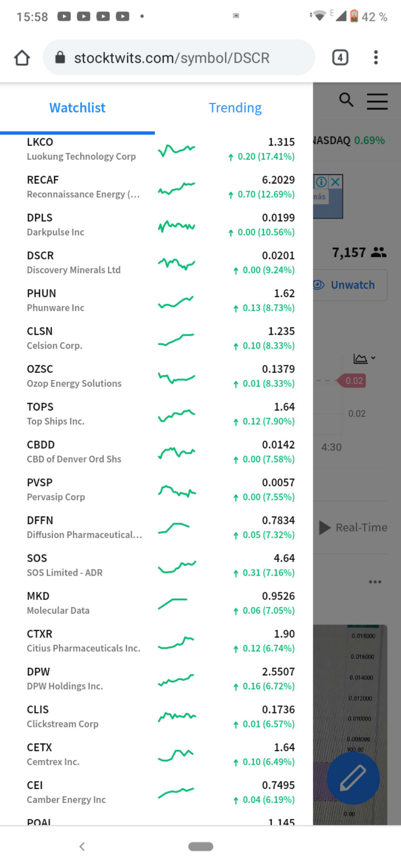The image size is (401, 868).
Task: Tap the Android back arrow
Action: [82, 846]
